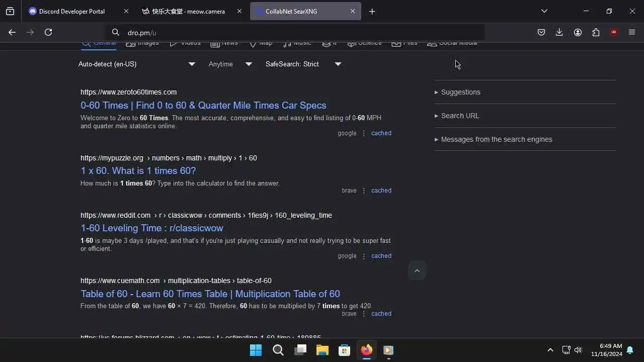Open the Firefox View workspace icon
Image resolution: width=644 pixels, height=362 pixels.
(x=10, y=11)
